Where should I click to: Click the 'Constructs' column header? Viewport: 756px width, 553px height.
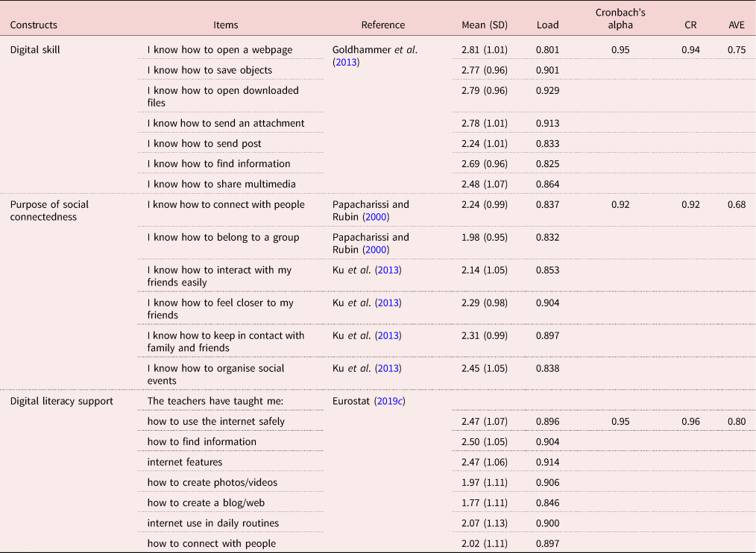pos(34,25)
